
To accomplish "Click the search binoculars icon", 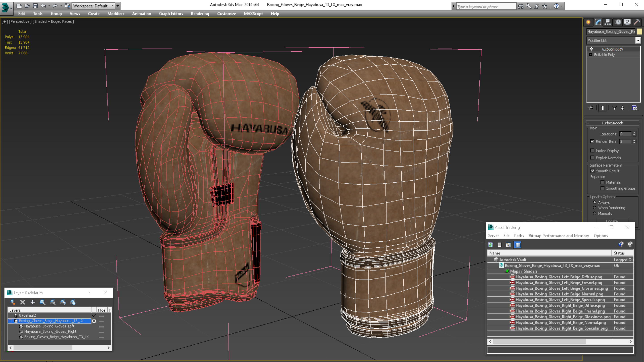I will point(521,6).
